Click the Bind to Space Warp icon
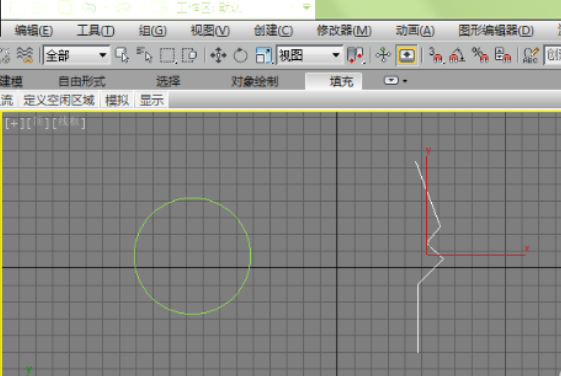The width and height of the screenshot is (561, 376). click(x=24, y=55)
